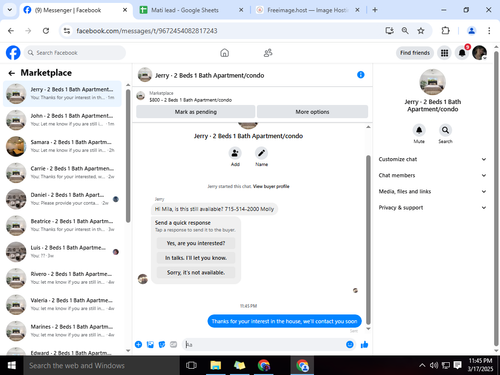Go to Facebook Home feed icon
The height and width of the screenshot is (375, 500).
[225, 53]
